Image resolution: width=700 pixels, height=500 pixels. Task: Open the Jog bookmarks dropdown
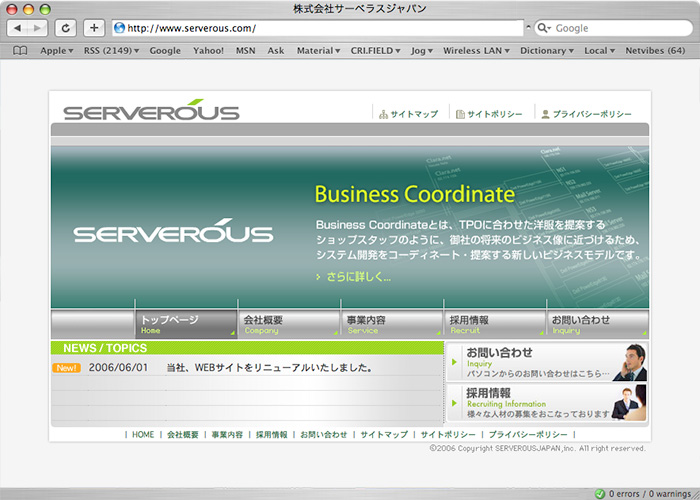[422, 50]
